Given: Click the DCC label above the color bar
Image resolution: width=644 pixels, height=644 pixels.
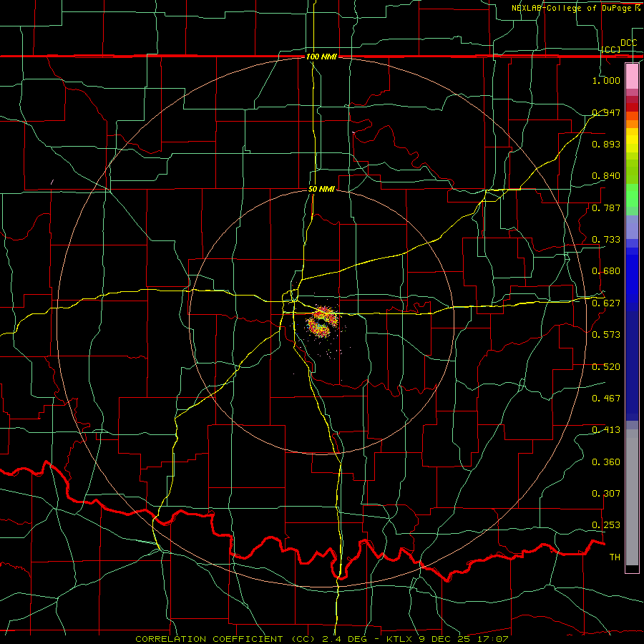Looking at the screenshot, I should pos(628,43).
